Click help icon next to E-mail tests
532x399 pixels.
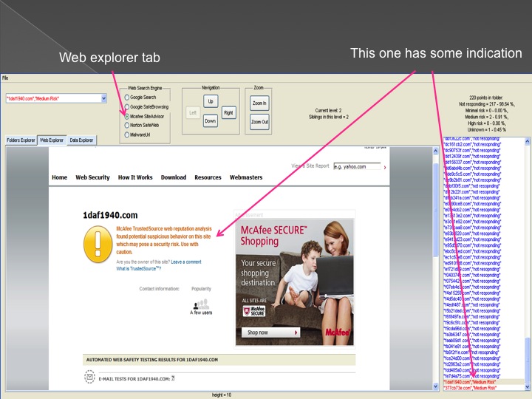point(173,378)
